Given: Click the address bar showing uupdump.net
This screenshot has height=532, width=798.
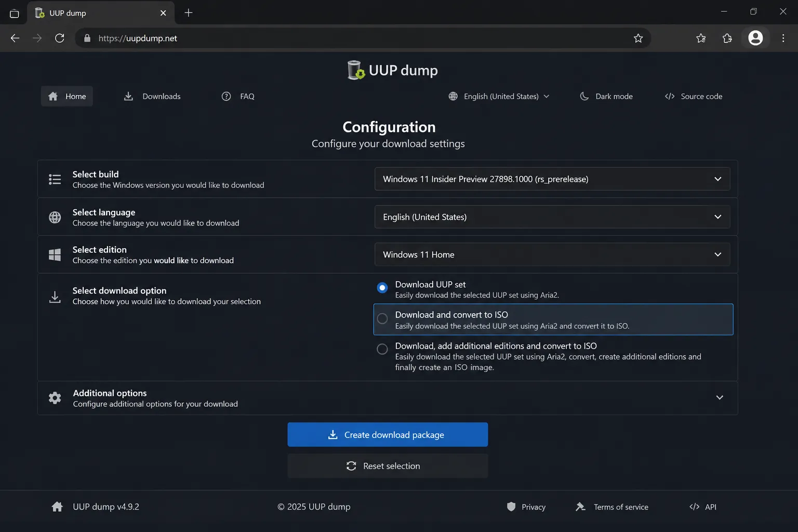Looking at the screenshot, I should [x=363, y=38].
